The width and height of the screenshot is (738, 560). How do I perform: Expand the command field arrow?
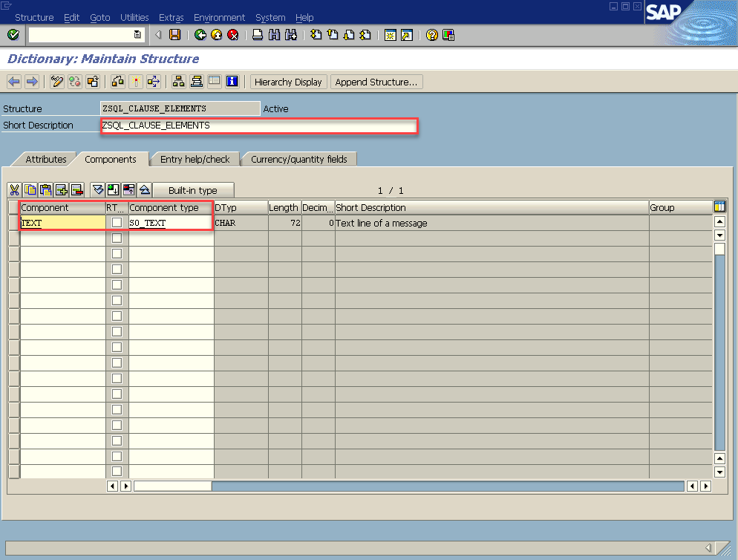(x=158, y=35)
